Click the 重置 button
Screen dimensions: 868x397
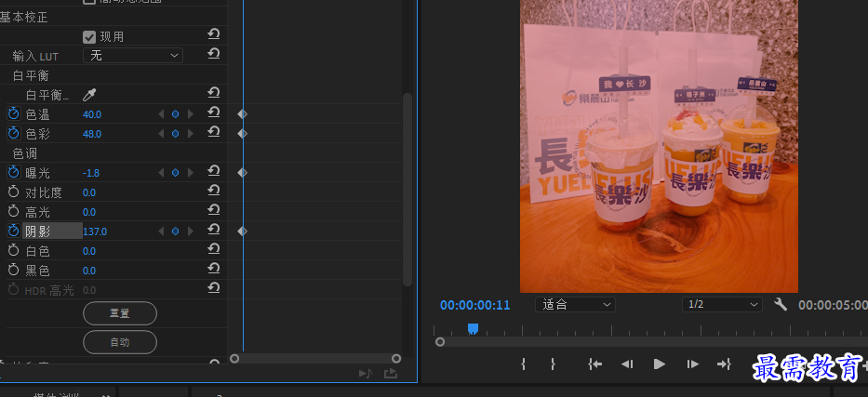(120, 313)
